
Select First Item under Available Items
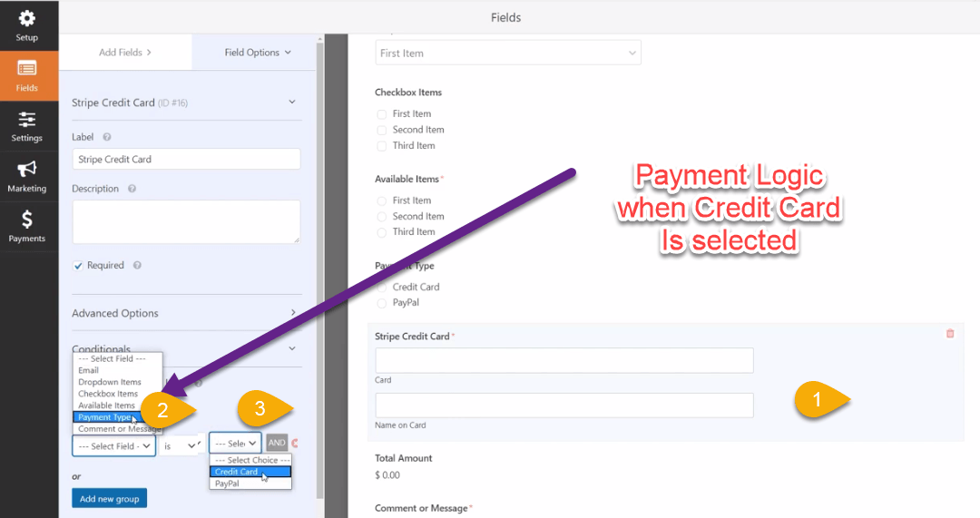pos(382,200)
